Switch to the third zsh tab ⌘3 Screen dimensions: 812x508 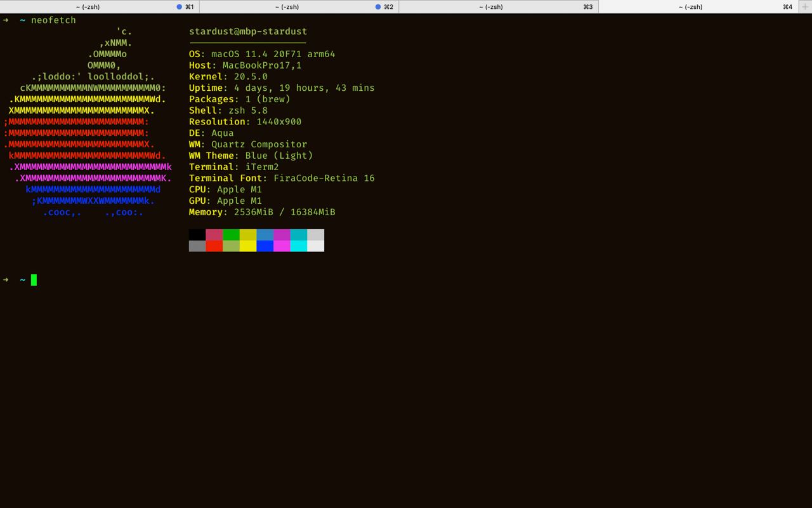pos(499,6)
